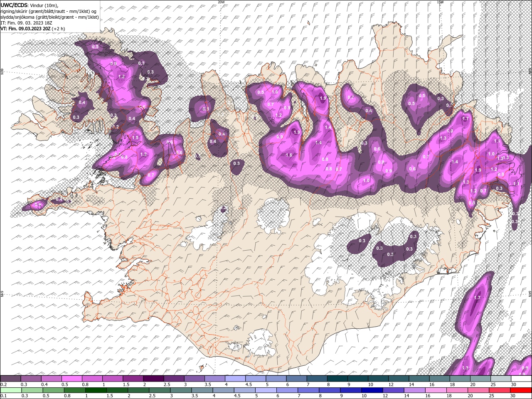Select the medium green 0.5 legend swatch

coord(53,390)
